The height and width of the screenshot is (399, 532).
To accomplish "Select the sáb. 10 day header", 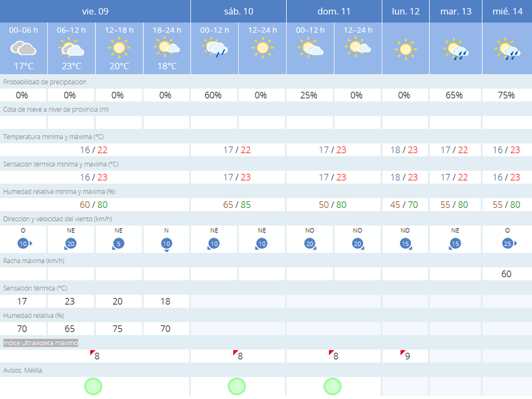I will pyautogui.click(x=239, y=11).
